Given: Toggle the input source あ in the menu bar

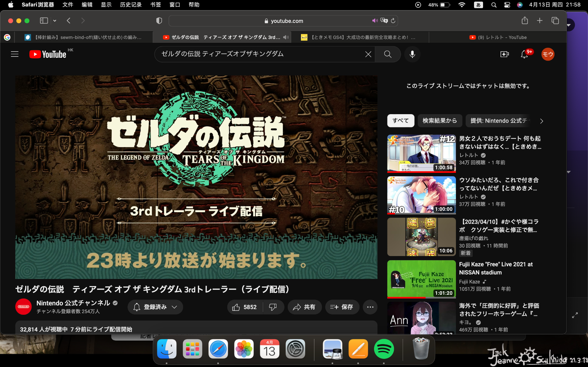Looking at the screenshot, I should [478, 5].
